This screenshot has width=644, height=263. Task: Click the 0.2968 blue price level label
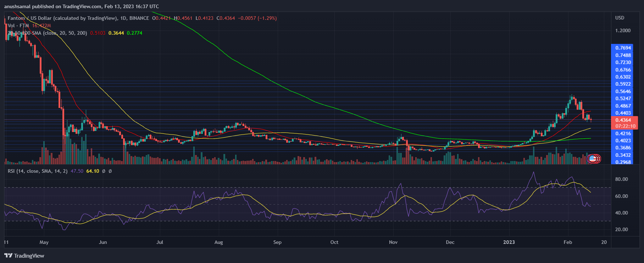[x=623, y=162]
